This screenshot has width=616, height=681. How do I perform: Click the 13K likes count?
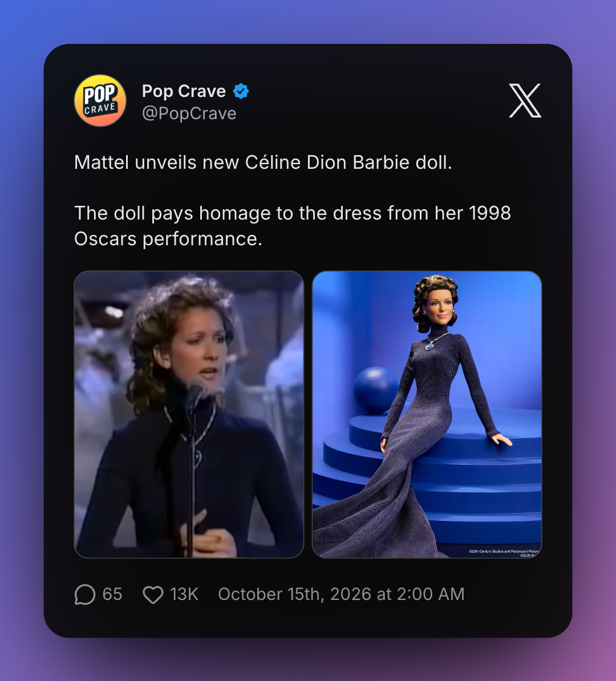(184, 594)
